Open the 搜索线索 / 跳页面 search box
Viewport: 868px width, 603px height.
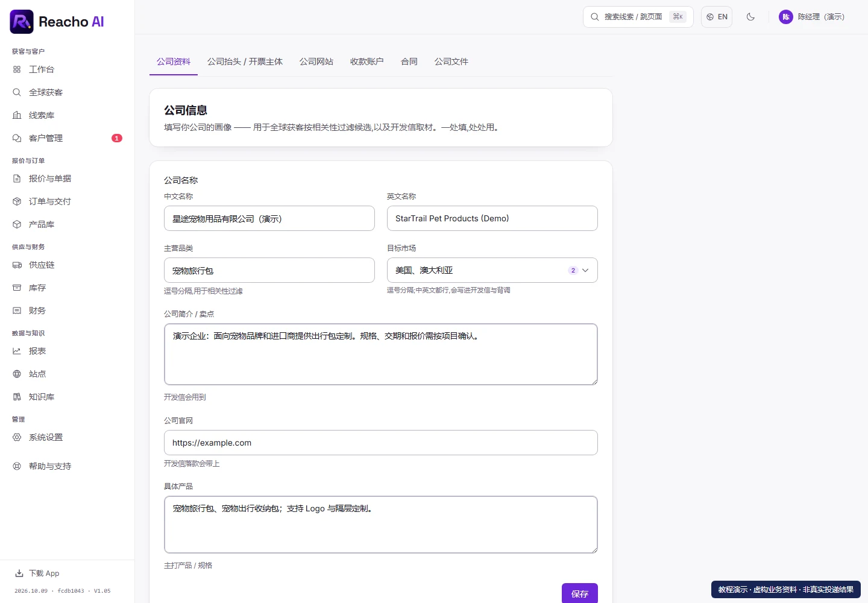[x=638, y=17]
